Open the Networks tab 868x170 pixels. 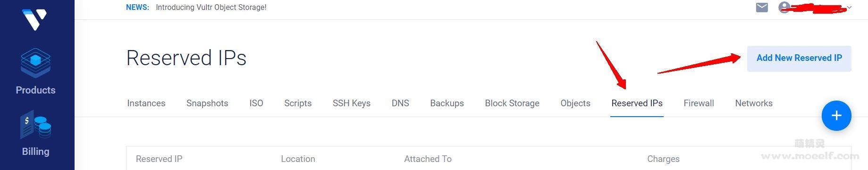pos(754,103)
